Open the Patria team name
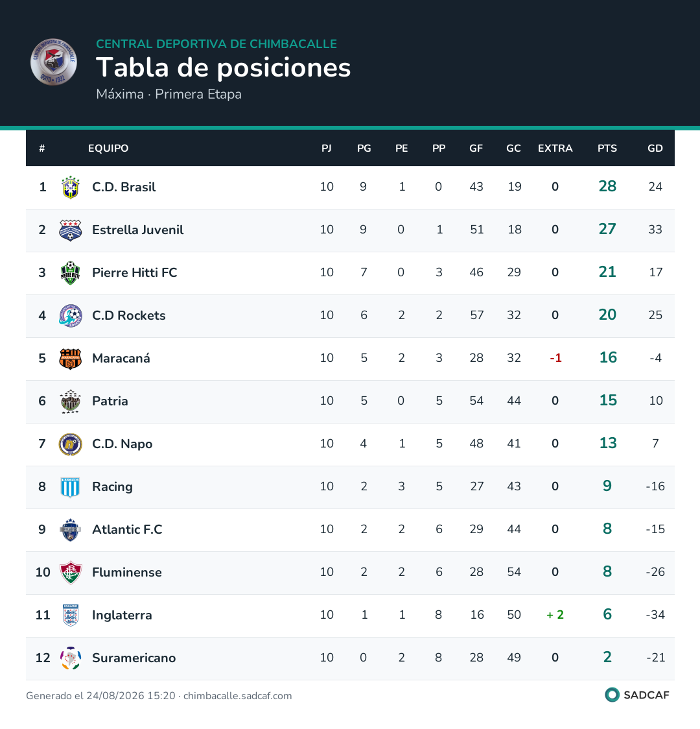Viewport: 700px width, 729px height. pos(110,401)
